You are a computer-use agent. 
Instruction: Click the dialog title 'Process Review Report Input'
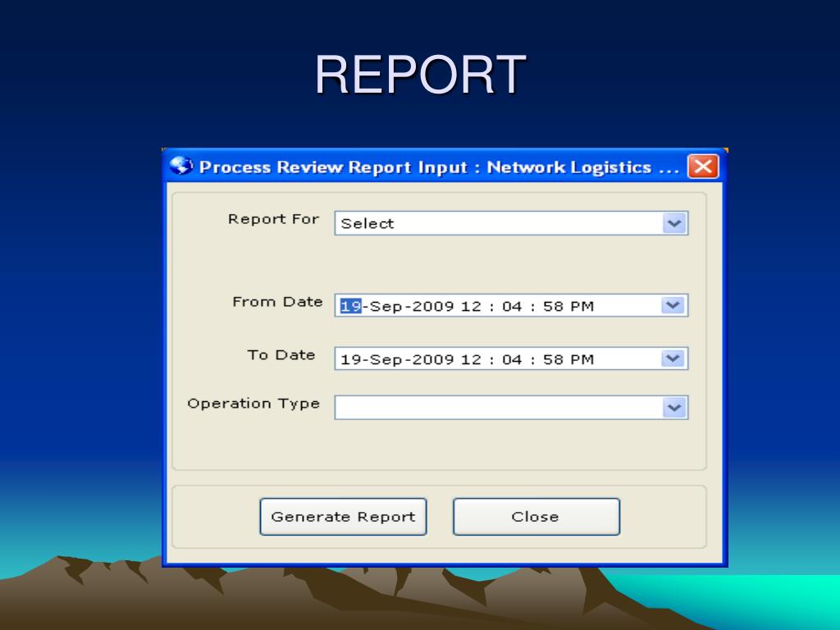click(333, 167)
